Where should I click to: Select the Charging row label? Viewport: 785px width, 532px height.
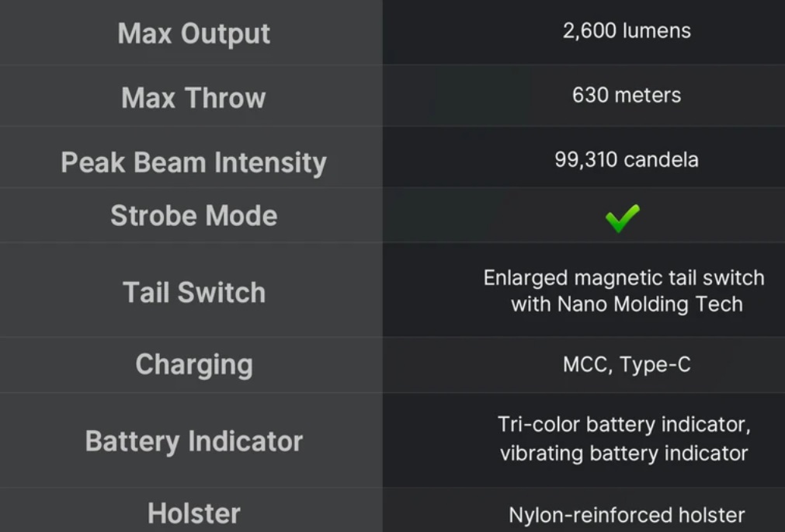click(194, 364)
